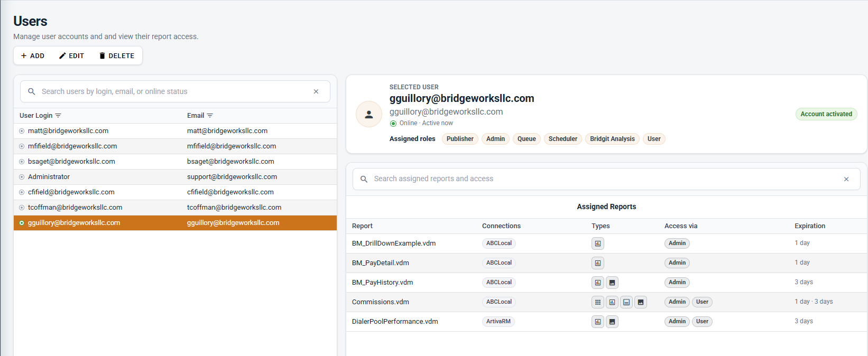Click the Connections column header
The height and width of the screenshot is (356, 868).
point(501,226)
